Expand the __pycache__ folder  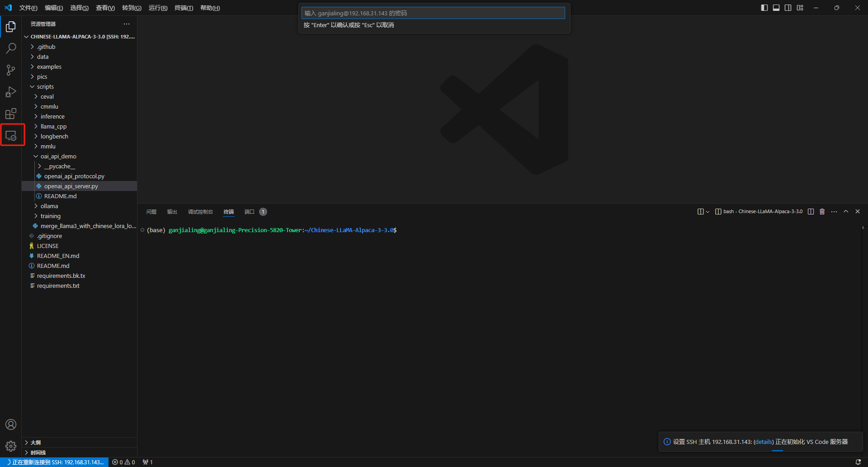79,166
